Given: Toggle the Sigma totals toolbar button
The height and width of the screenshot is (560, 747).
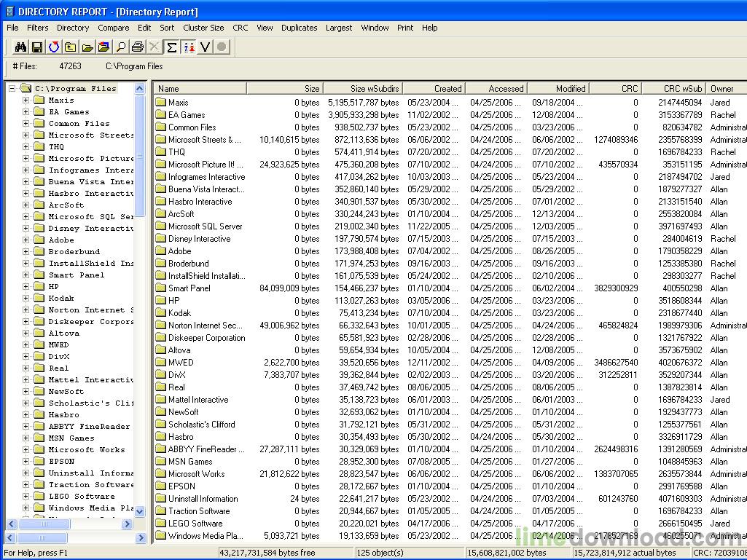Looking at the screenshot, I should [x=171, y=47].
